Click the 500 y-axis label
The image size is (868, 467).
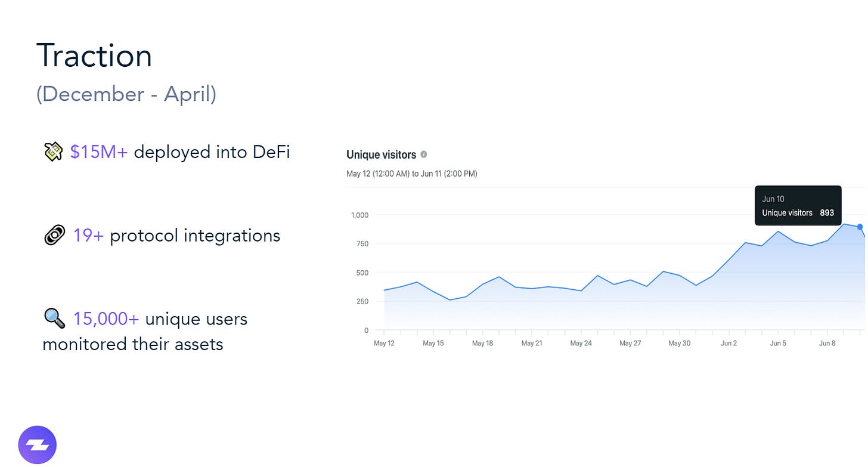tap(362, 273)
